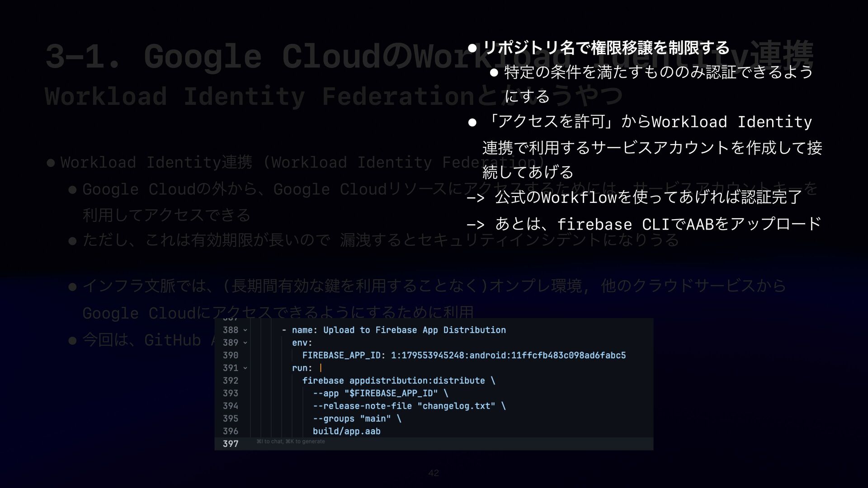Click the build/app.aab path text
The width and height of the screenshot is (868, 488).
coord(346,432)
